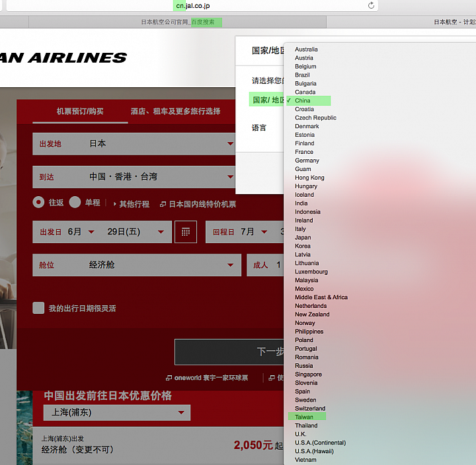Select Italy from the country list
476x465 pixels.
point(300,229)
